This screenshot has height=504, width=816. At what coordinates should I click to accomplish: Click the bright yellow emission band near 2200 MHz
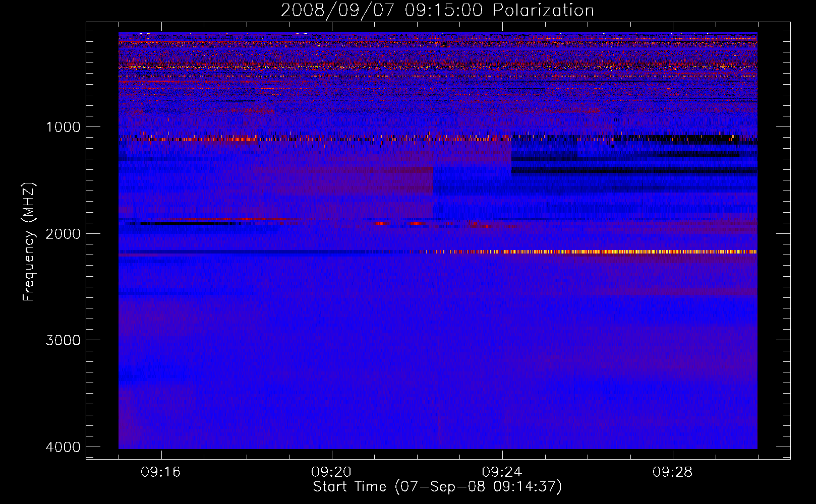(x=595, y=251)
